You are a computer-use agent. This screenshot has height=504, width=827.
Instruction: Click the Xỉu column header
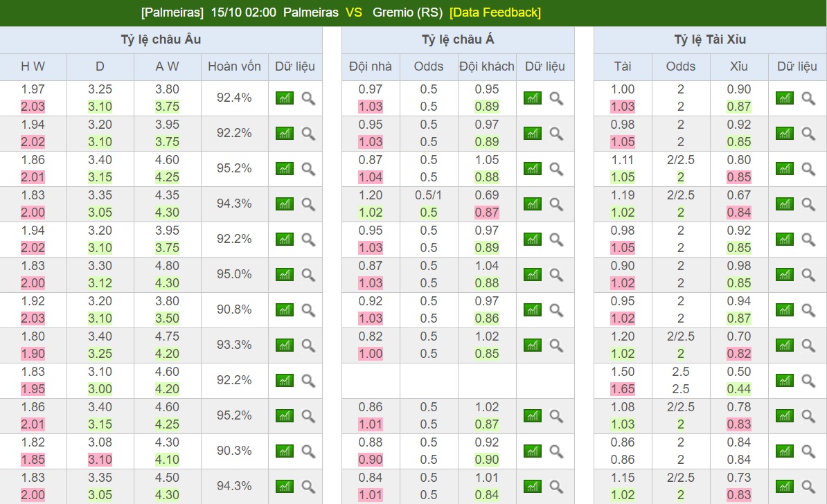(x=739, y=66)
